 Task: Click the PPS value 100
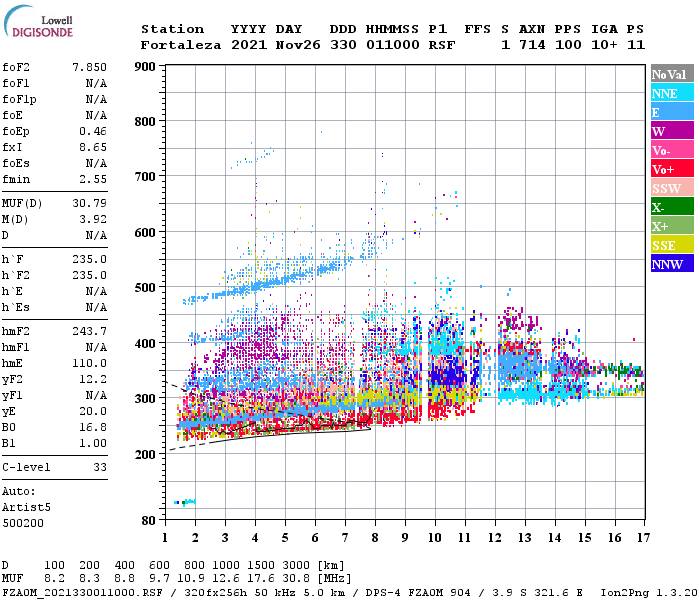tap(568, 45)
